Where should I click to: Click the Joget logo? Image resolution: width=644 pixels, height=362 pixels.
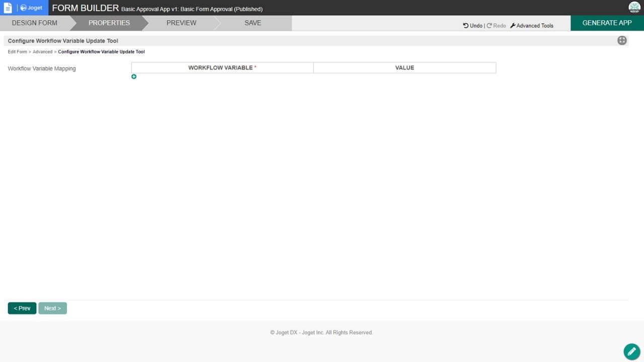(31, 8)
